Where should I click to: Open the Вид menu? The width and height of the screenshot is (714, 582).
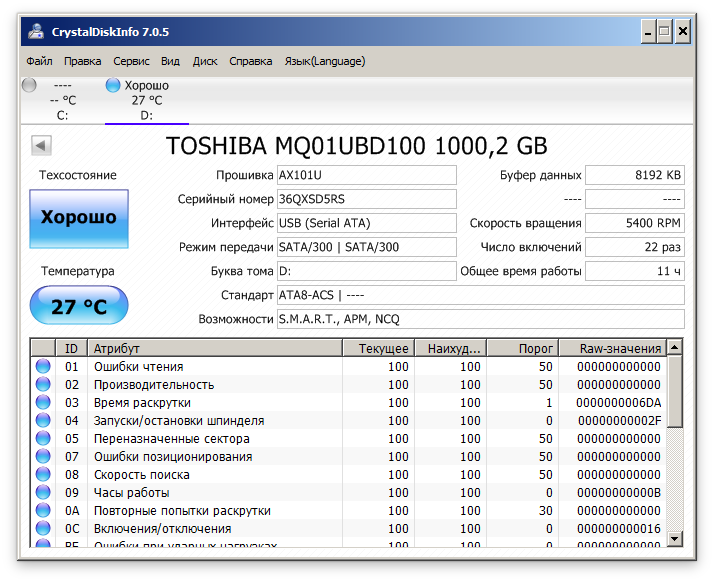(170, 61)
